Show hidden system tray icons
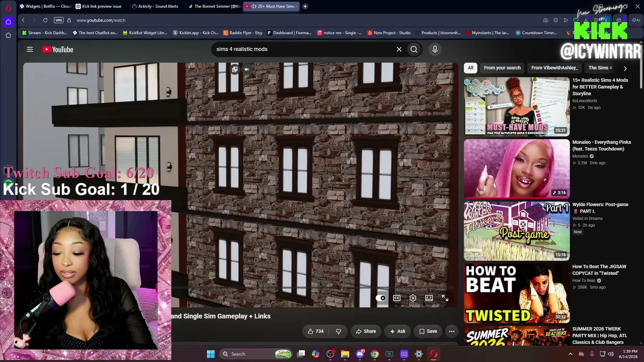Screen dimensions: 644x362 (x=570, y=354)
